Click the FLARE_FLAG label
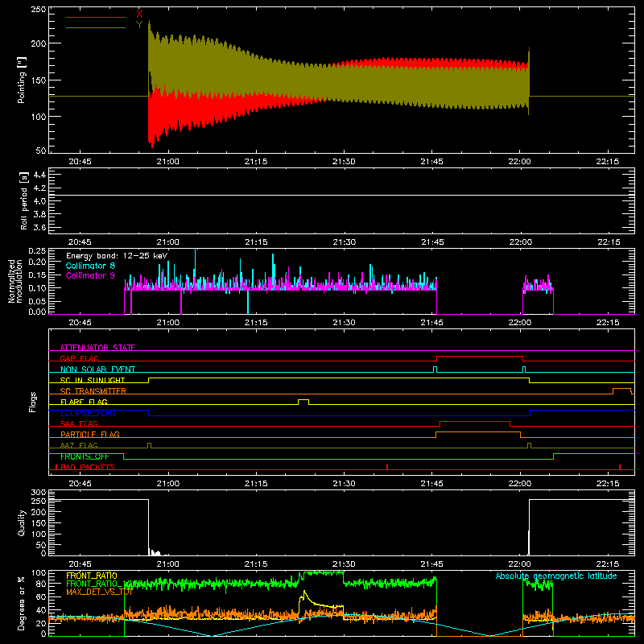The image size is (644, 644). click(x=84, y=402)
